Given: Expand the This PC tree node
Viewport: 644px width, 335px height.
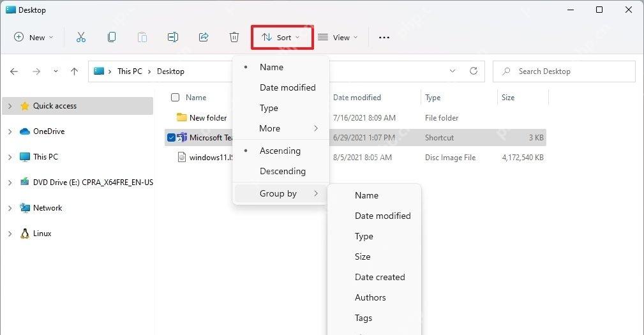Looking at the screenshot, I should 10,157.
